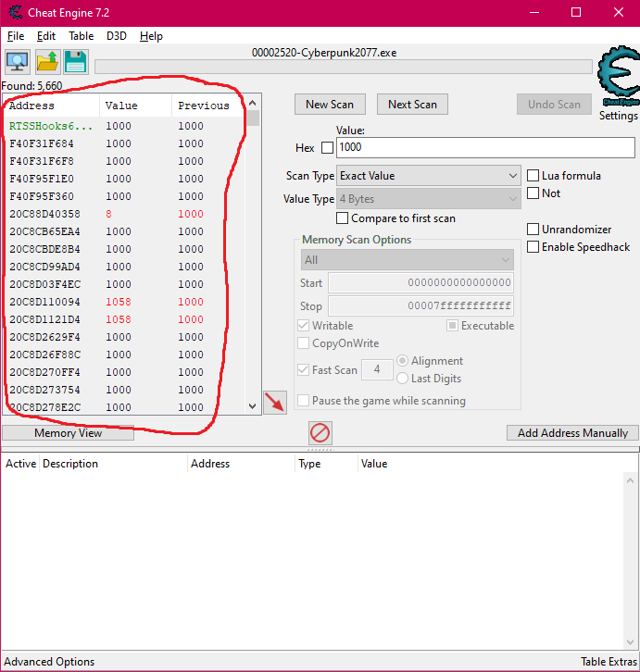Click the Stop address field

click(x=420, y=306)
